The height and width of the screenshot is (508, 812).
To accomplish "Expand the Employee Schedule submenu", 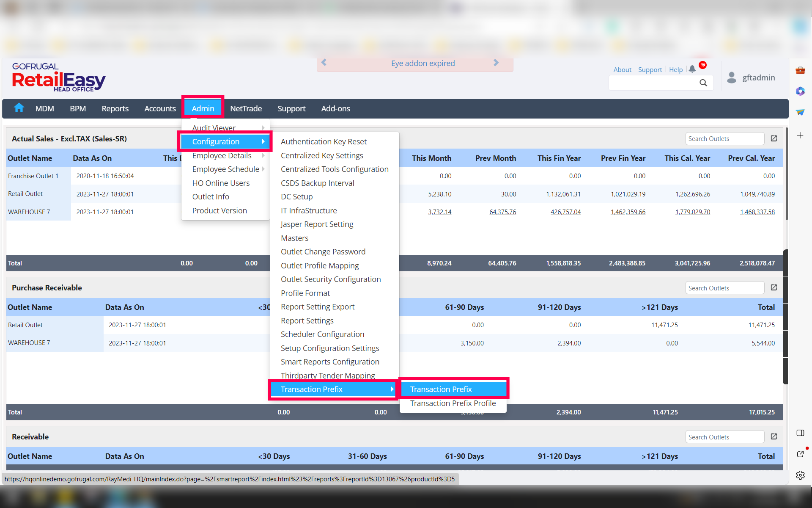I will pyautogui.click(x=226, y=169).
